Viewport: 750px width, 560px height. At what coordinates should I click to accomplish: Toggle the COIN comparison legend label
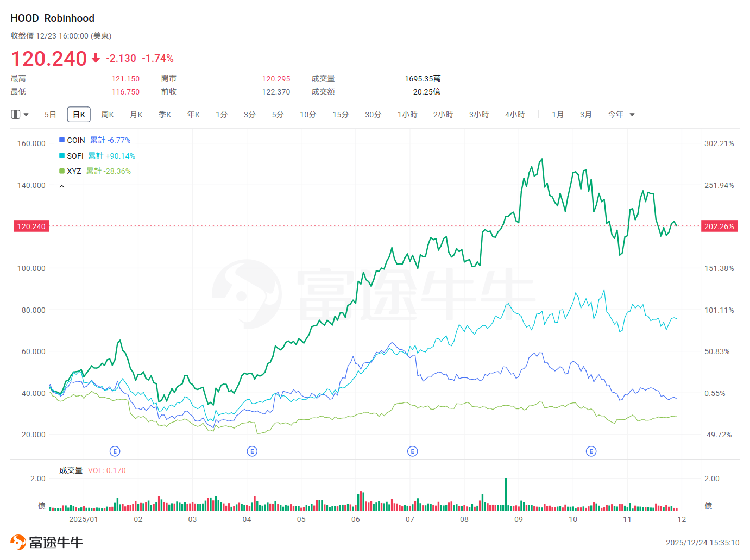point(76,140)
